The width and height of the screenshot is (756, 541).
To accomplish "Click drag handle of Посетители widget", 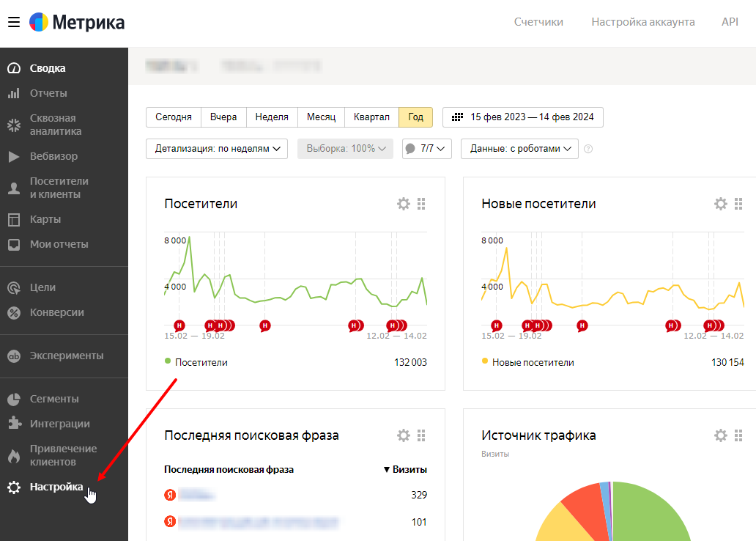I will click(x=421, y=204).
